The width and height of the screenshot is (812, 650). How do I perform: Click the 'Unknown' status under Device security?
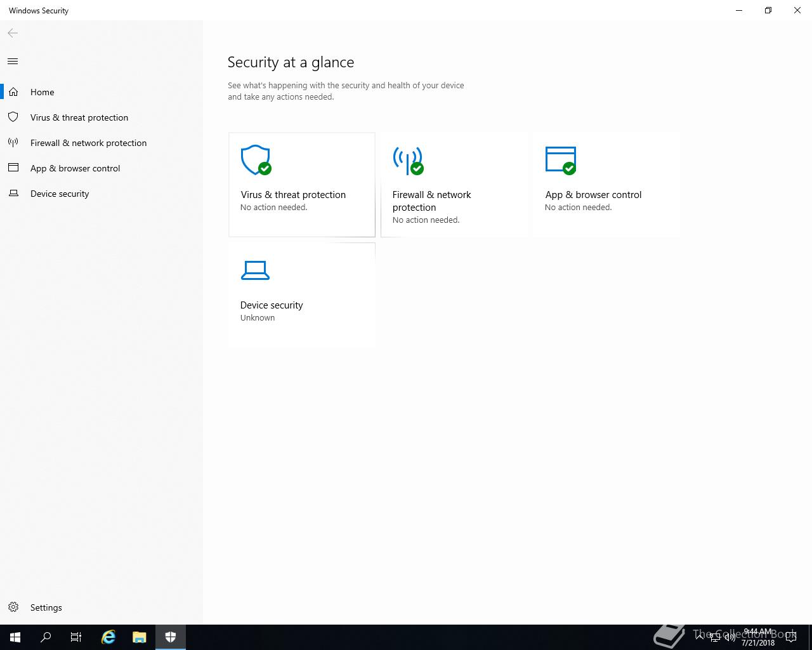click(x=258, y=318)
